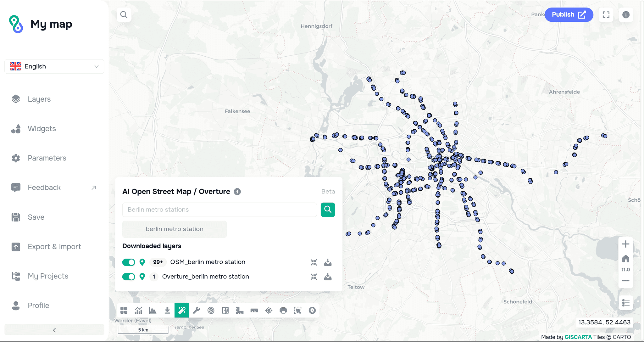
Task: Open the ruler measurement tool
Action: (x=254, y=311)
